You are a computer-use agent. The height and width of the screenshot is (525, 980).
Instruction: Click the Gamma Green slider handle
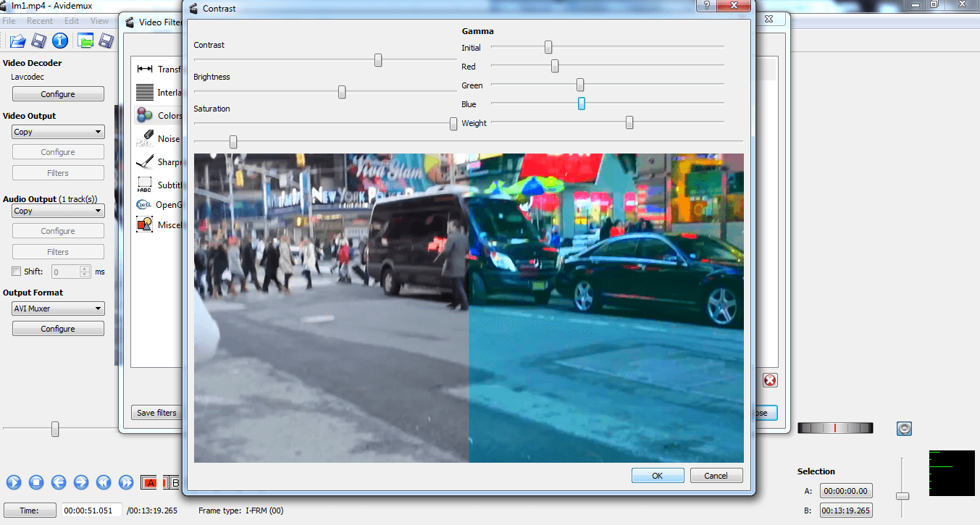(580, 85)
